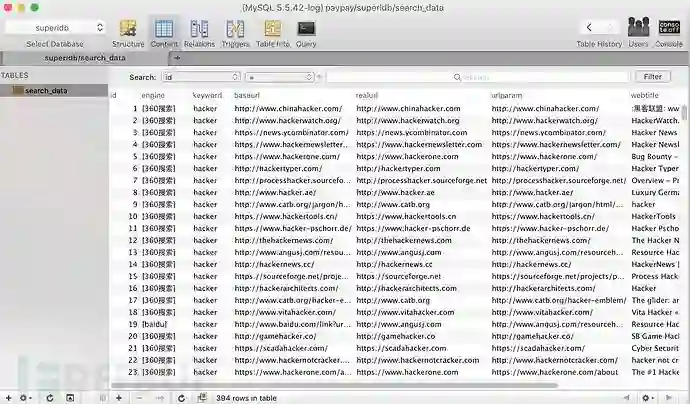Focus the search filter text field
The height and width of the screenshot is (404, 690).
[477, 77]
